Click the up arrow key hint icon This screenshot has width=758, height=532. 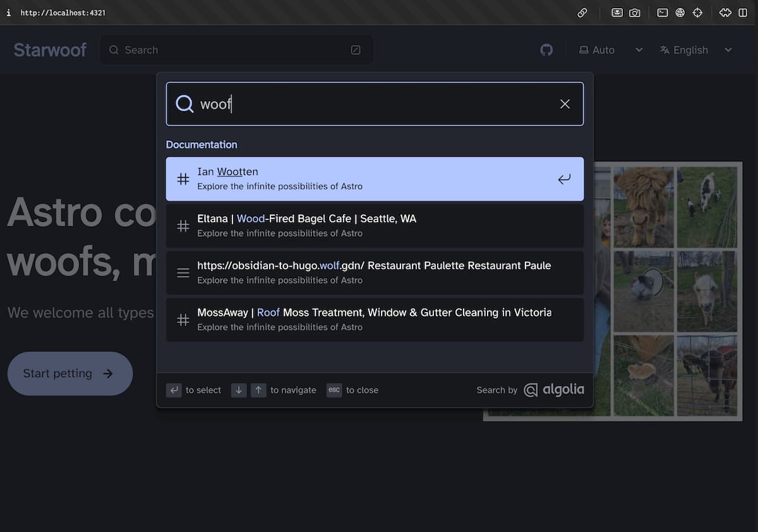(x=258, y=390)
